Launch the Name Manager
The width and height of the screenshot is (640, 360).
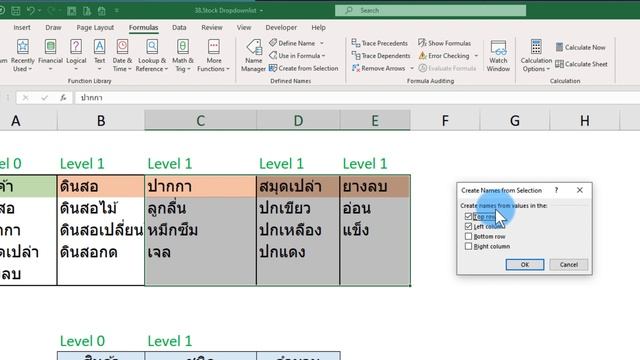tap(253, 56)
